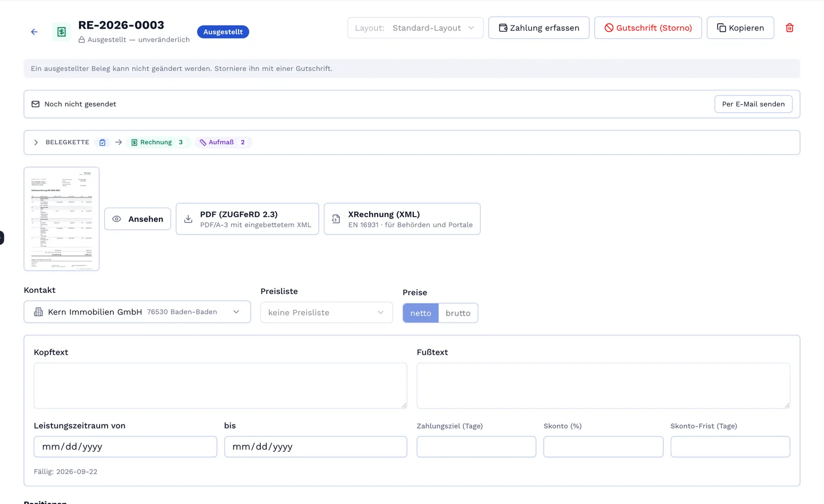Click the edge handle on the left screen border
The width and height of the screenshot is (824, 504).
point(2,237)
